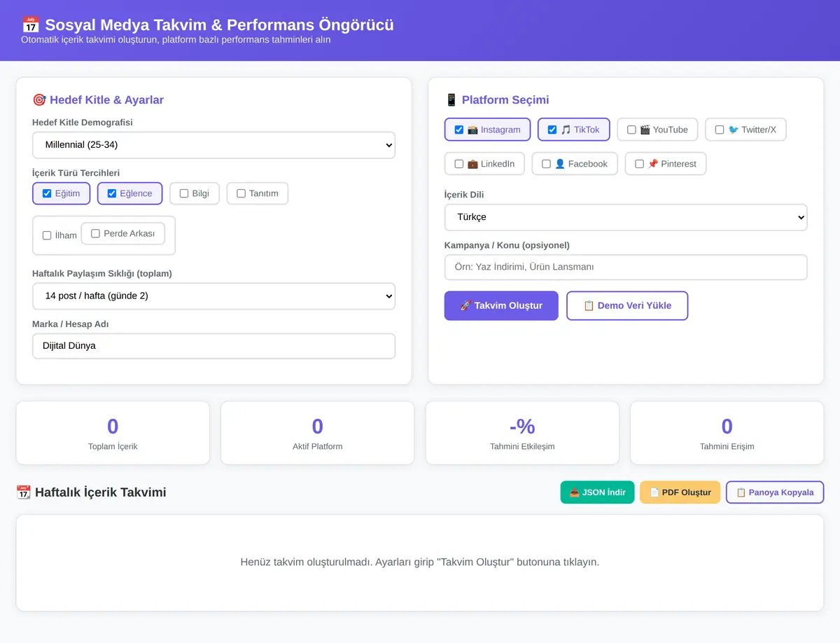Image resolution: width=840 pixels, height=643 pixels.
Task: Load demo data with Demo Veri Yükle
Action: tap(627, 305)
